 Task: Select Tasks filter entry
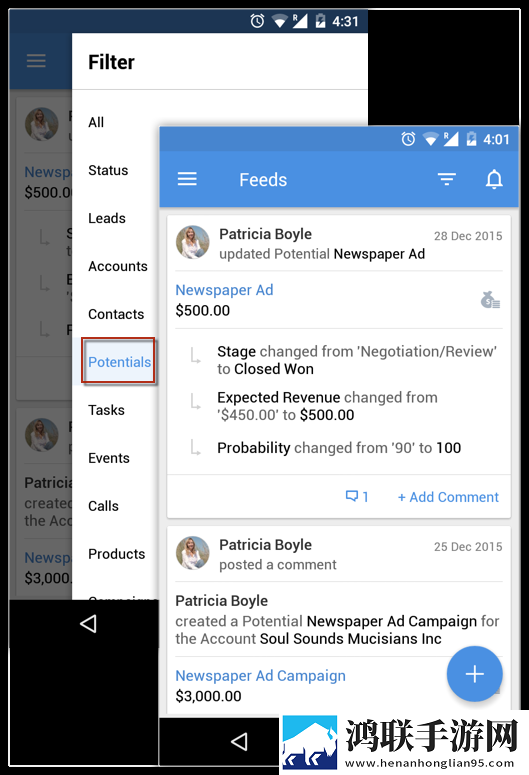click(x=106, y=410)
